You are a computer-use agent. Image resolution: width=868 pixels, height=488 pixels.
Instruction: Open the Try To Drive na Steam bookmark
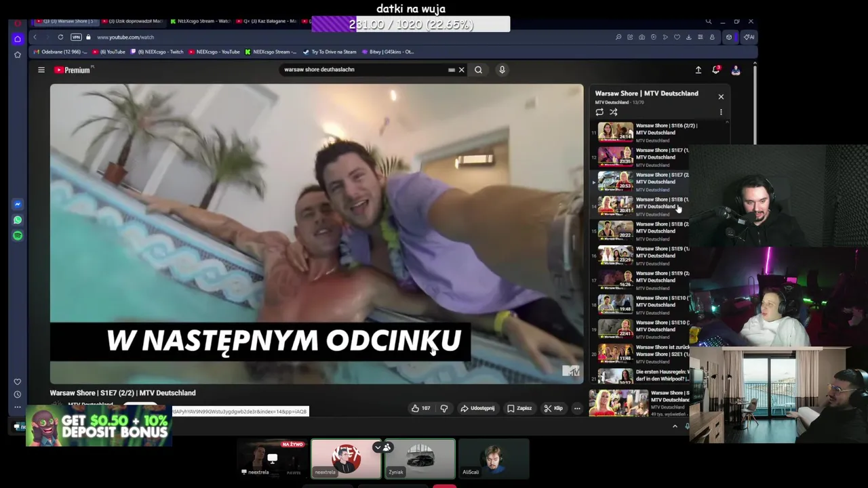click(330, 52)
